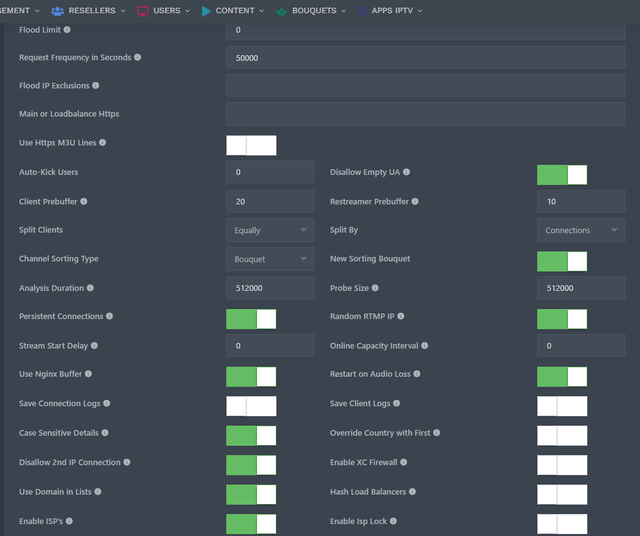Image resolution: width=640 pixels, height=536 pixels.
Task: Click the Content play icon
Action: [x=206, y=11]
